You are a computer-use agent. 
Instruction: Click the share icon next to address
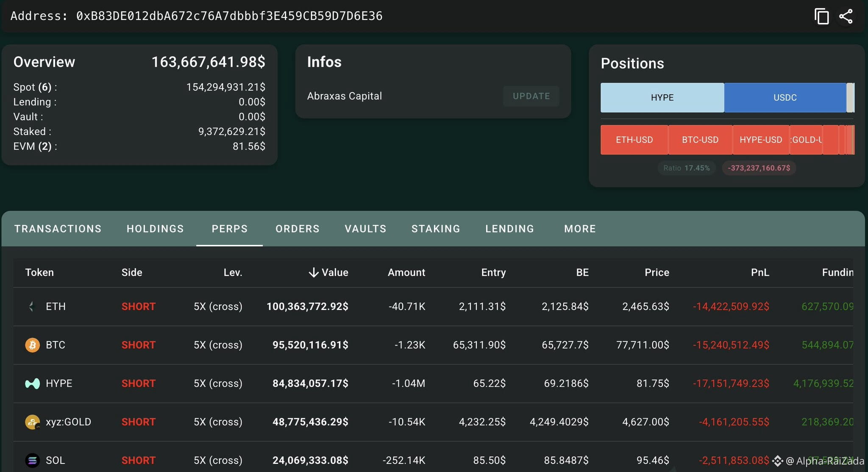click(x=846, y=17)
